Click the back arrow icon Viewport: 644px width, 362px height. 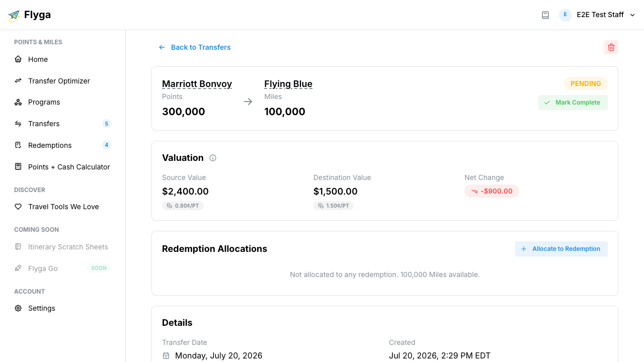point(162,47)
